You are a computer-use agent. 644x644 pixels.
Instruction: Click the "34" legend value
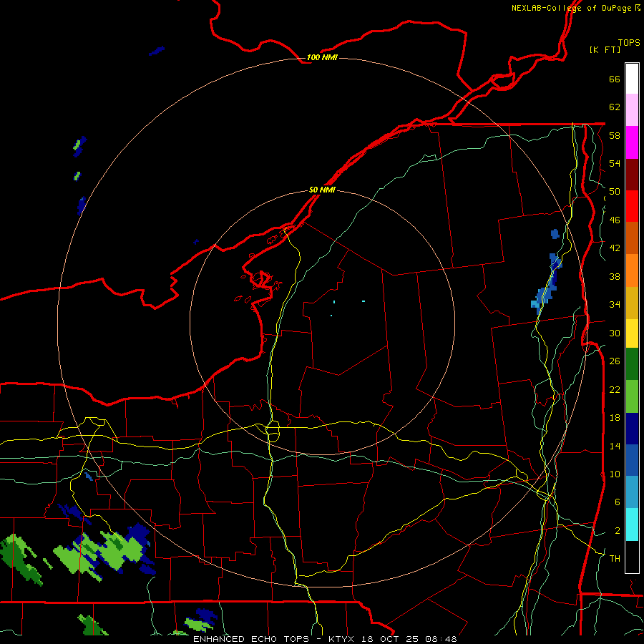coord(615,305)
